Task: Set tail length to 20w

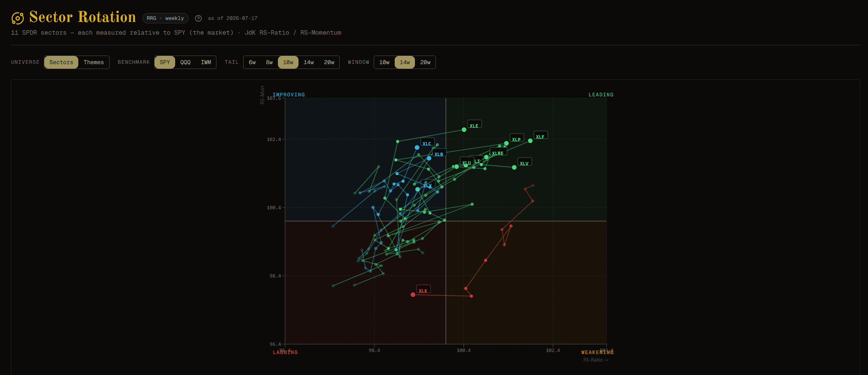Action: point(329,62)
